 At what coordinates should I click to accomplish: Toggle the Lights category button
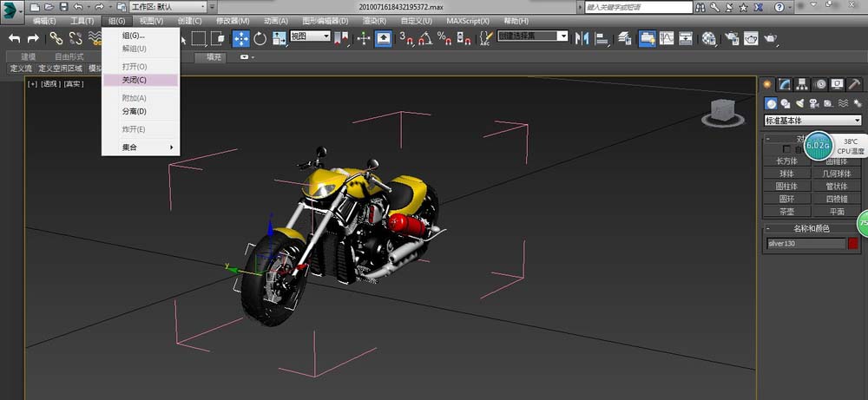799,103
